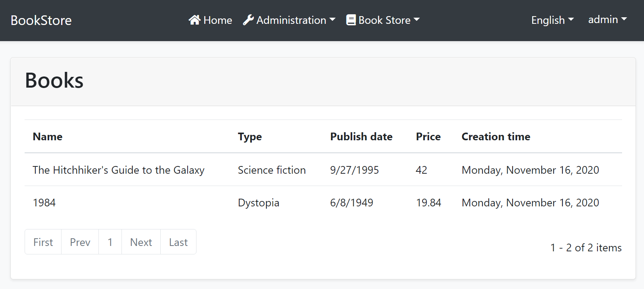Select the Hitchhiker's Guide to the Galaxy row
Screen dimensions: 644x289
pyautogui.click(x=118, y=170)
